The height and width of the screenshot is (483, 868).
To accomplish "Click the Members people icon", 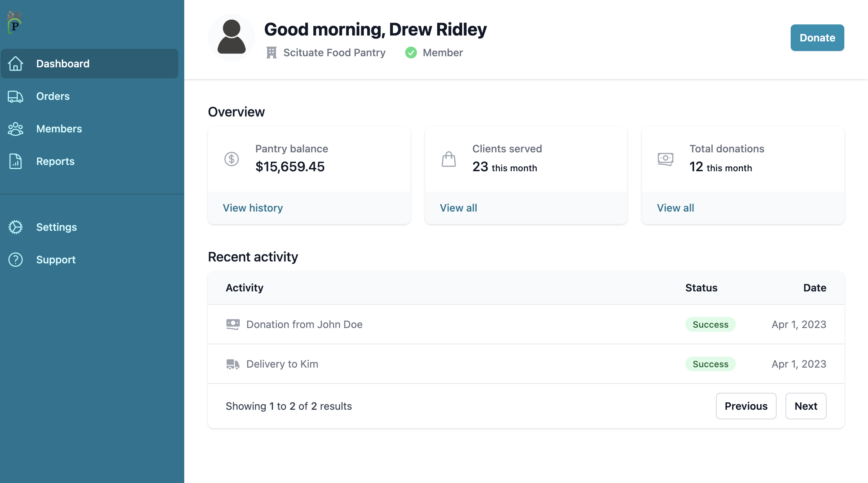I will 16,129.
